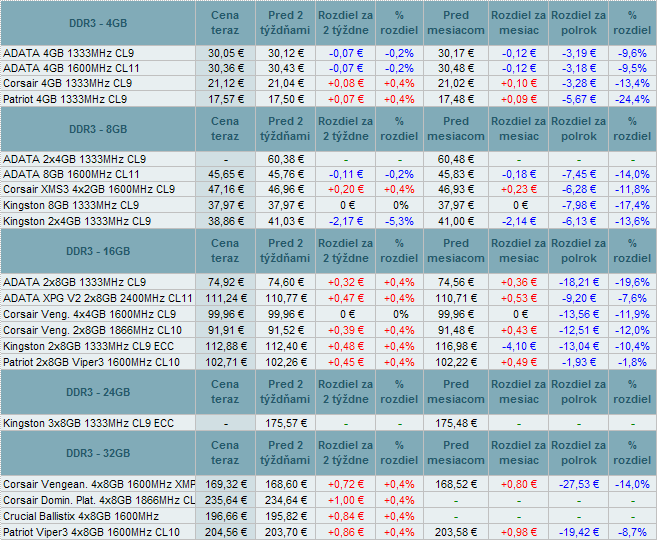Image resolution: width=657 pixels, height=540 pixels.
Task: Select row 'Corsair Domin. Plat. 4x8GB 1866MHz'
Action: (x=328, y=500)
